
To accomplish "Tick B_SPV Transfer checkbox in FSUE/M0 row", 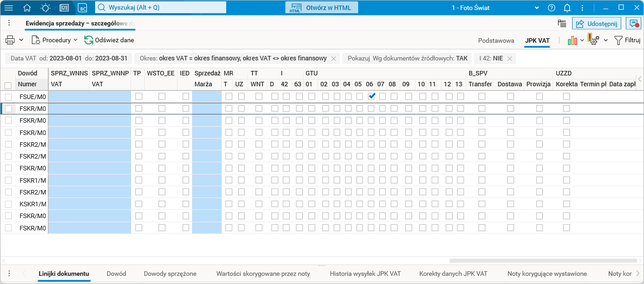I will point(482,96).
